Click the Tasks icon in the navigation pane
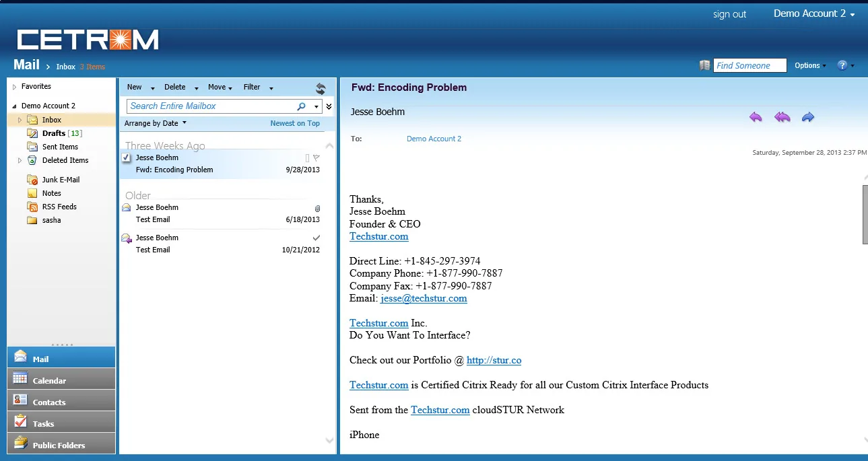 pyautogui.click(x=20, y=421)
